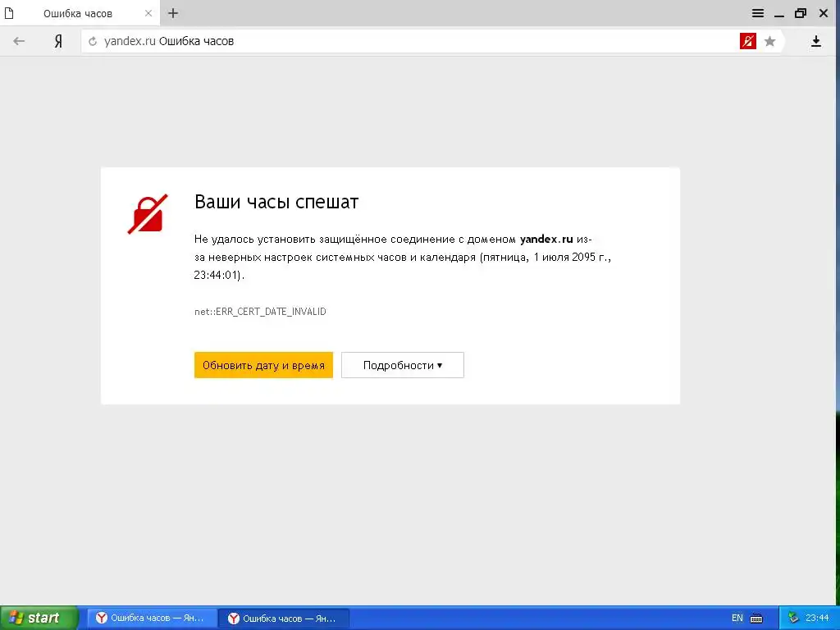
Task: Select the Ошибка часов browser tab
Action: click(x=80, y=13)
